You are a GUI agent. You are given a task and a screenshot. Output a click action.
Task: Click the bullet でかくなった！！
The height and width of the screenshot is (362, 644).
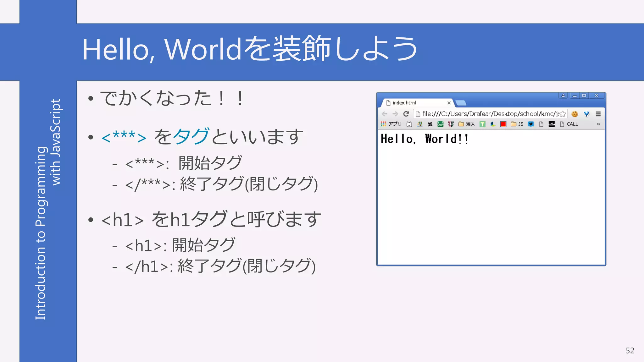(172, 98)
